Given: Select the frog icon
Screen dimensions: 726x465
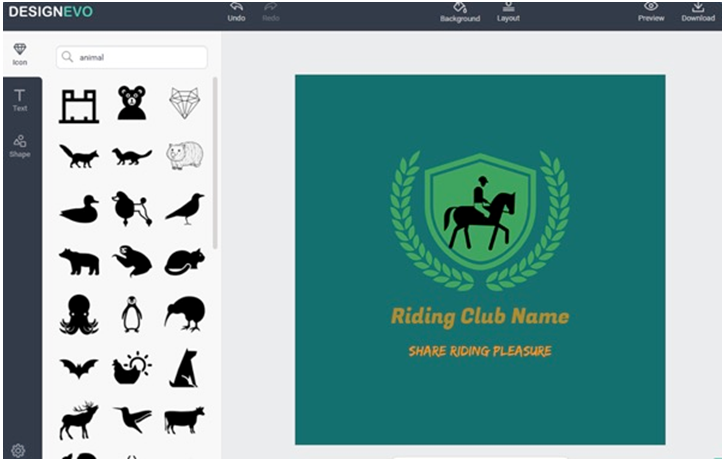Looking at the screenshot, I should [x=132, y=261].
